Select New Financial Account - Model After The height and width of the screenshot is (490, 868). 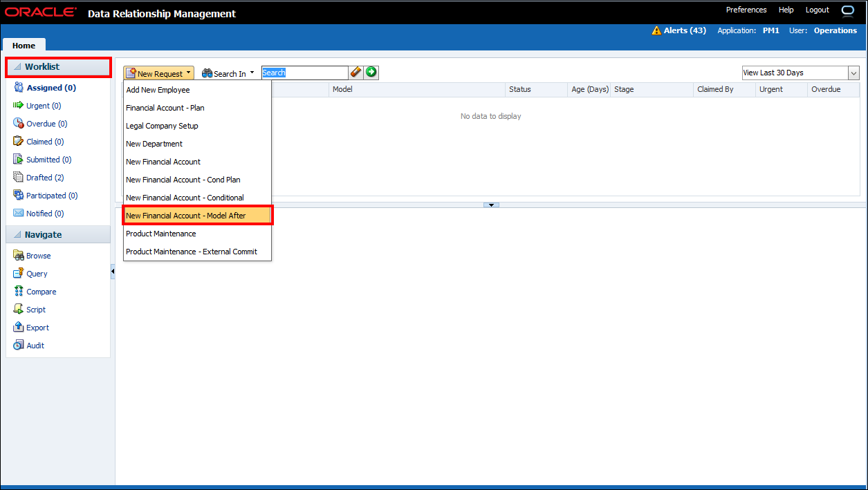197,216
